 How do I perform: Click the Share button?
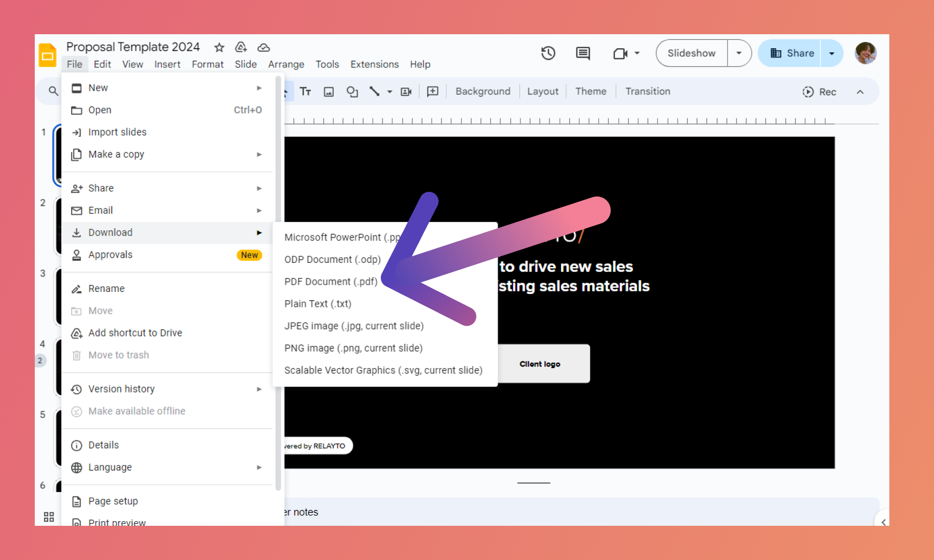(790, 53)
